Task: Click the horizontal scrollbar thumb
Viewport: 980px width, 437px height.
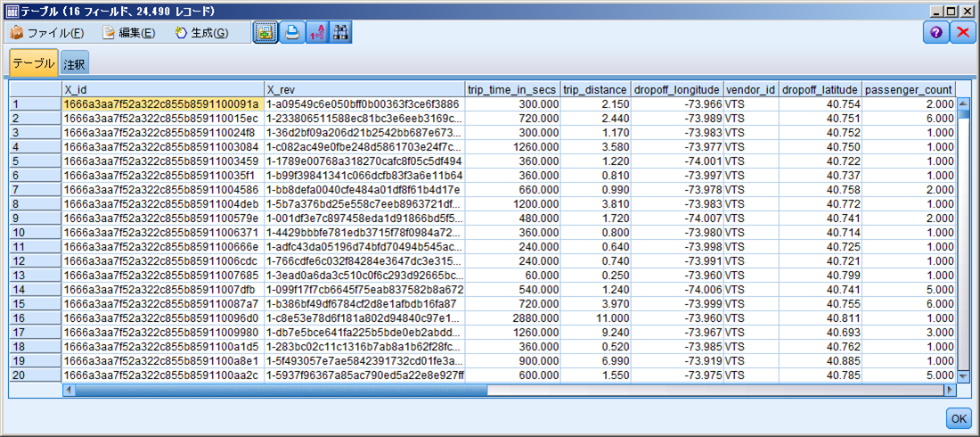Action: (281, 390)
